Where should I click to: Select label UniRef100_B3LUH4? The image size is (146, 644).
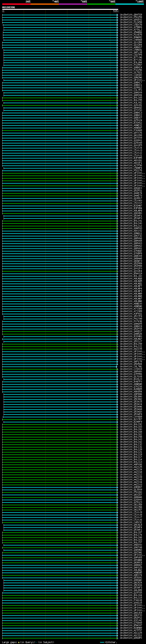tap(131, 63)
